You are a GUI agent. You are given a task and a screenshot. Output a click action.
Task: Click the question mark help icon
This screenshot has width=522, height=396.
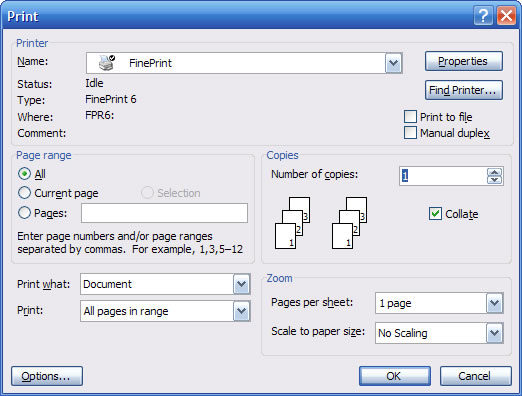pos(483,15)
